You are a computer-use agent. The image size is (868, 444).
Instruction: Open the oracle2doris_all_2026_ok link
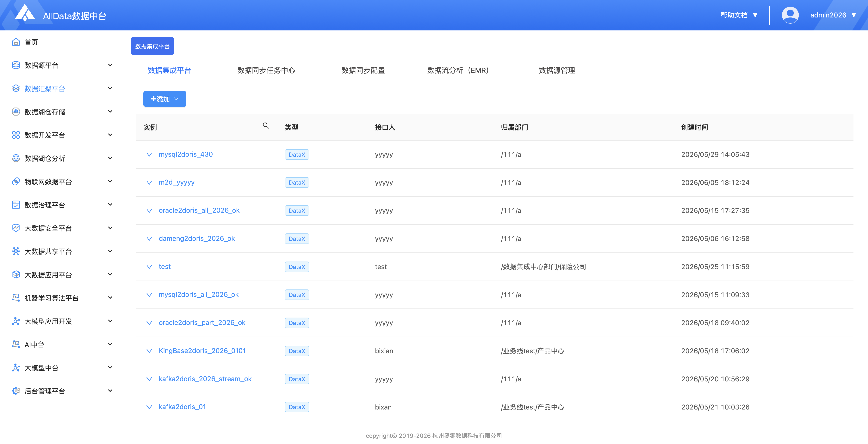click(199, 210)
